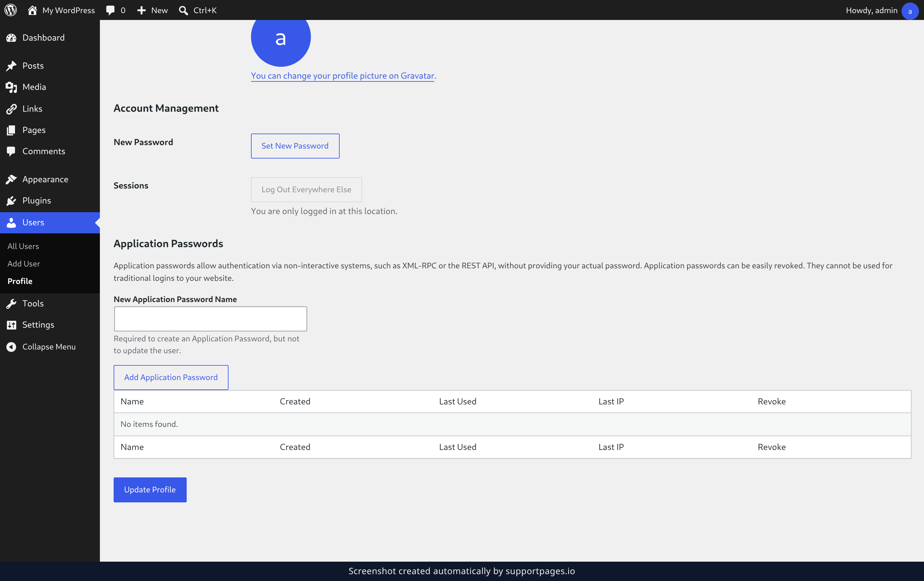Open Add User submenu item
Screen dimensions: 924x581
[23, 264]
